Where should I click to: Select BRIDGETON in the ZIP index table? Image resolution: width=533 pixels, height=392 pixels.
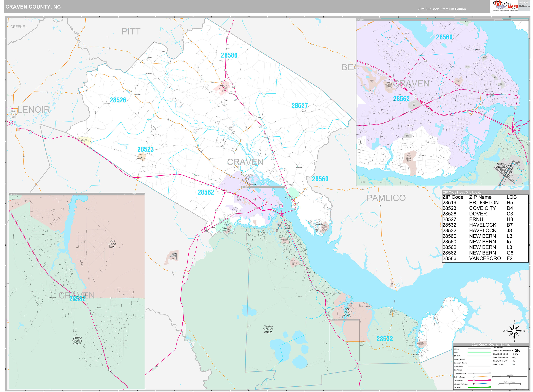tap(484, 203)
